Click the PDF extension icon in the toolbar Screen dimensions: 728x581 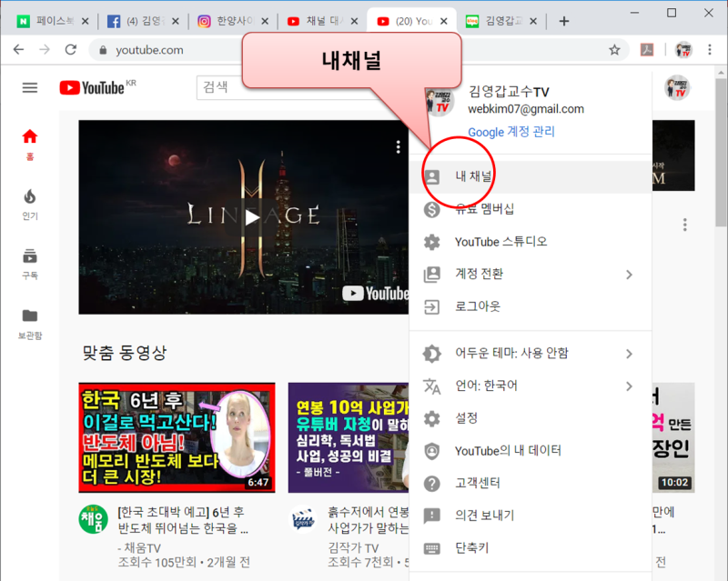point(647,50)
